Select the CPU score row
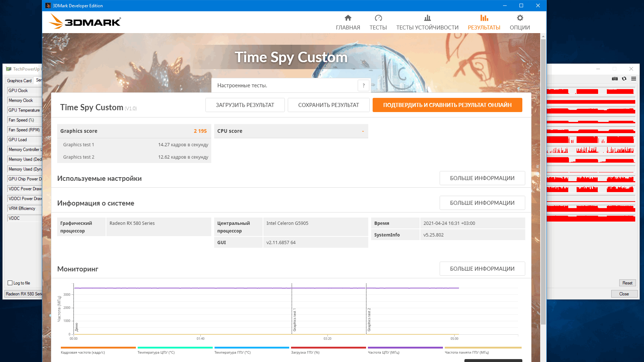Image resolution: width=644 pixels, height=362 pixels. 291,131
